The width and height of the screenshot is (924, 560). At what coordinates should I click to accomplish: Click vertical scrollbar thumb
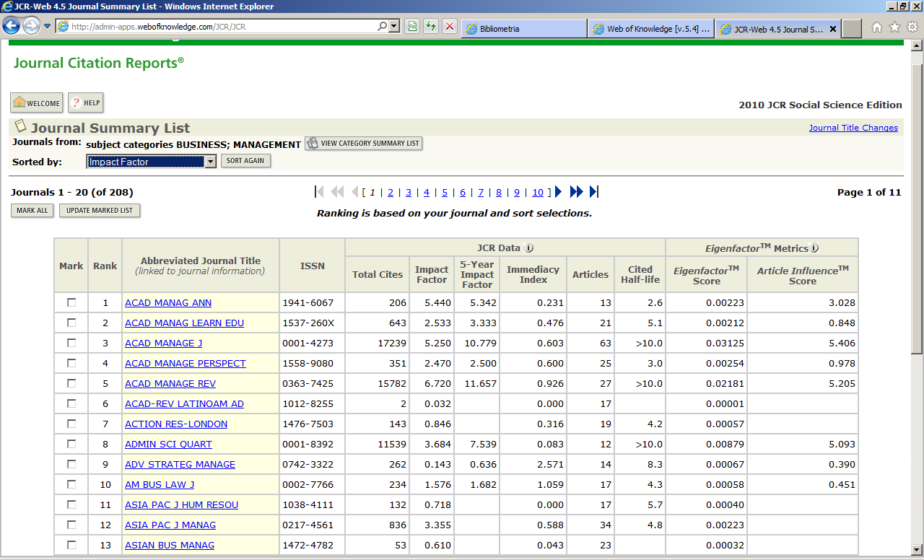[917, 209]
